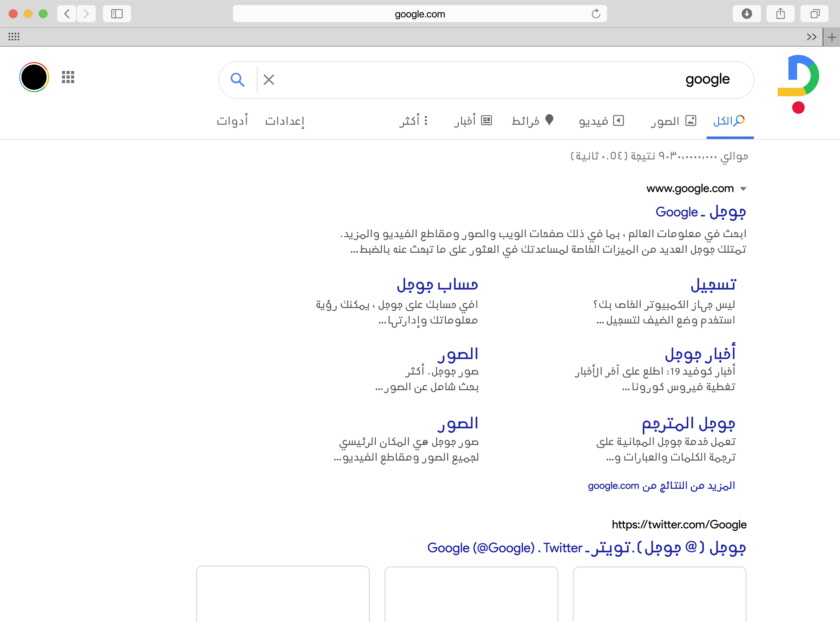Expand the أكثر (More) menu
840x622 pixels.
[x=414, y=121]
